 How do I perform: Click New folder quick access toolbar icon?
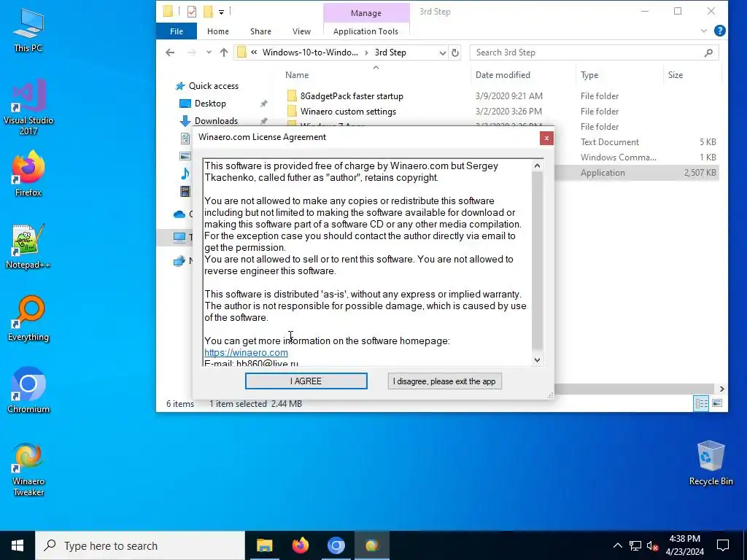[x=208, y=12]
